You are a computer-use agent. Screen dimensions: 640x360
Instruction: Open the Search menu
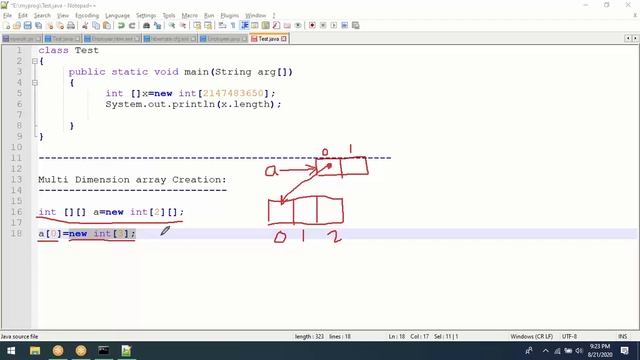42,16
